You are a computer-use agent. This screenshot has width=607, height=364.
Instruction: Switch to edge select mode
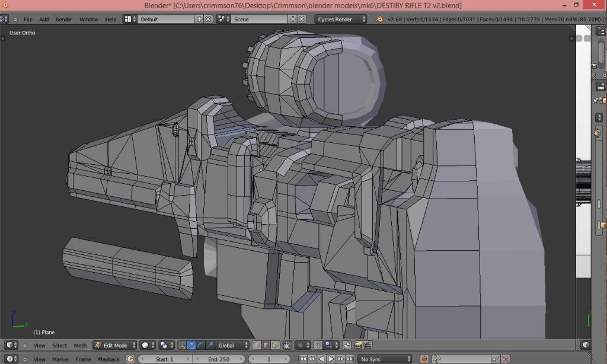click(266, 346)
